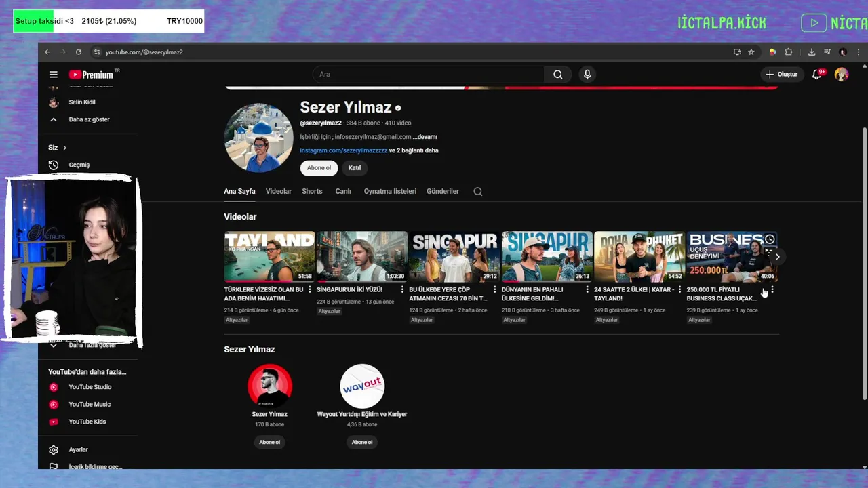Click the Oluştur create button
Screen dimensions: 868x488
click(781, 75)
